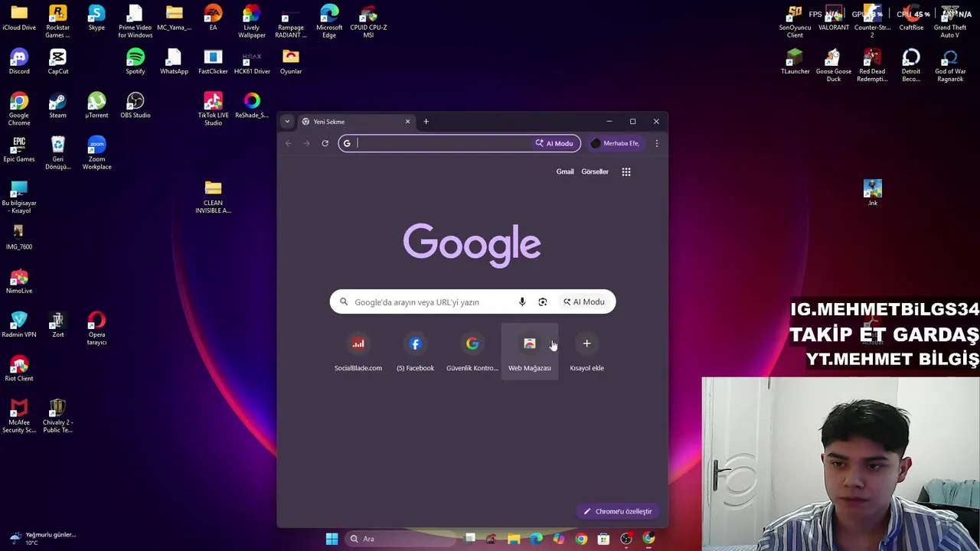Select the VALORANT desktop icon
980x551 pixels.
coord(834,18)
